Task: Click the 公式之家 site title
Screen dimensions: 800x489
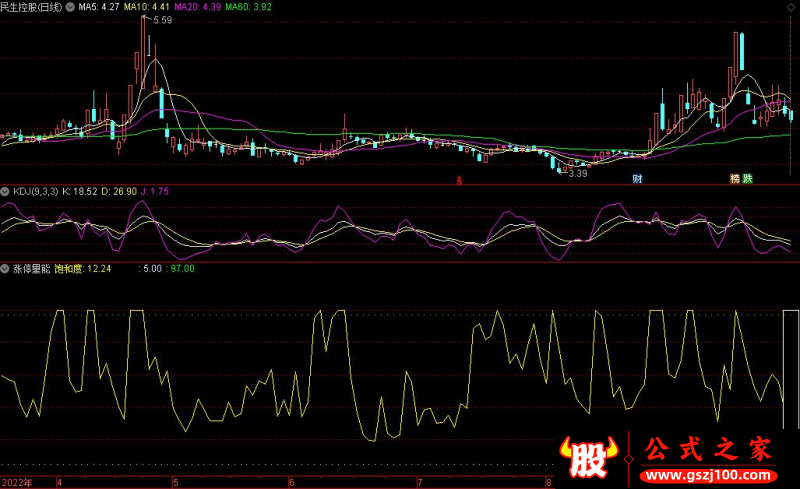Action: tap(708, 449)
